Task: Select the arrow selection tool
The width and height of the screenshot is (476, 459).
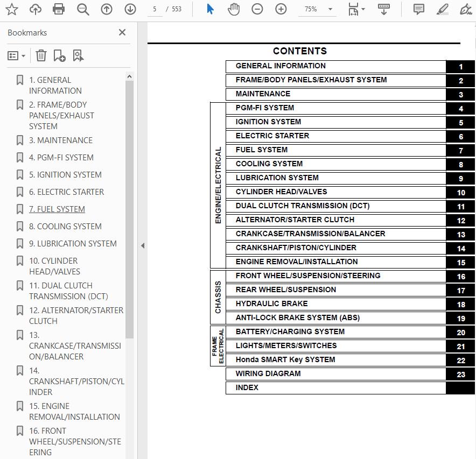Action: tap(210, 9)
